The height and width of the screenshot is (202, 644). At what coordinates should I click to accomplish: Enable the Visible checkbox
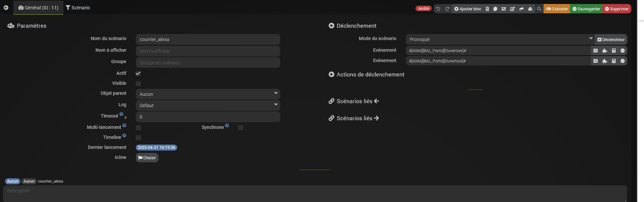click(x=138, y=83)
